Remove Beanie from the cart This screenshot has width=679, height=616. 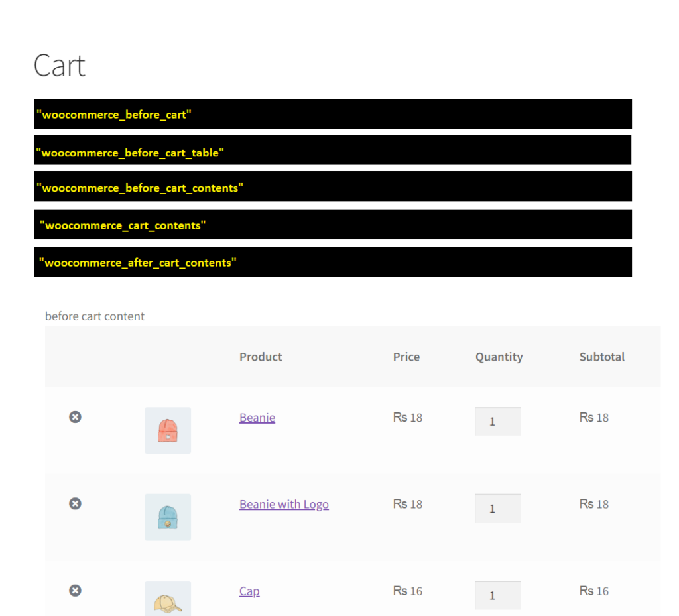click(75, 417)
